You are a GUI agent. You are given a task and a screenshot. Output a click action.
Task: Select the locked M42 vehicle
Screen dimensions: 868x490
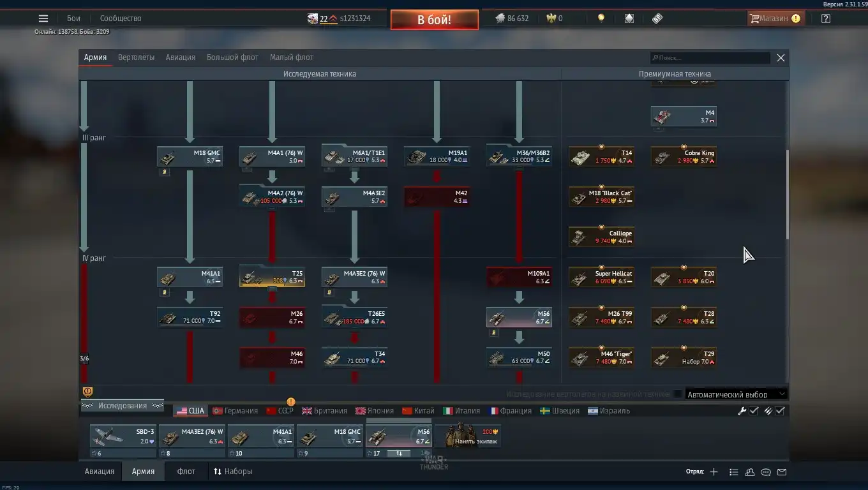coord(437,197)
